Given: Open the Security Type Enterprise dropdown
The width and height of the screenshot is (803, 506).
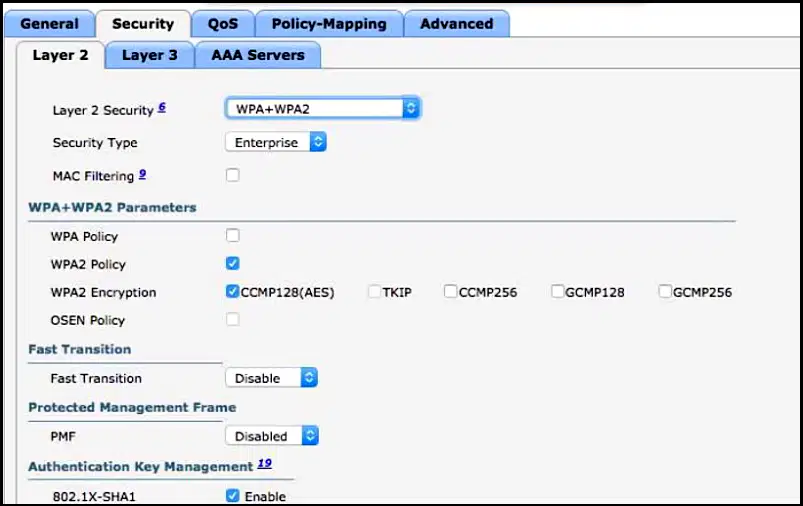Looking at the screenshot, I should (276, 142).
